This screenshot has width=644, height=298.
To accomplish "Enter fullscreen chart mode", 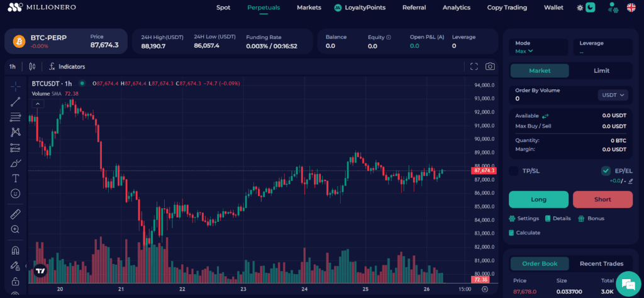I will click(474, 67).
